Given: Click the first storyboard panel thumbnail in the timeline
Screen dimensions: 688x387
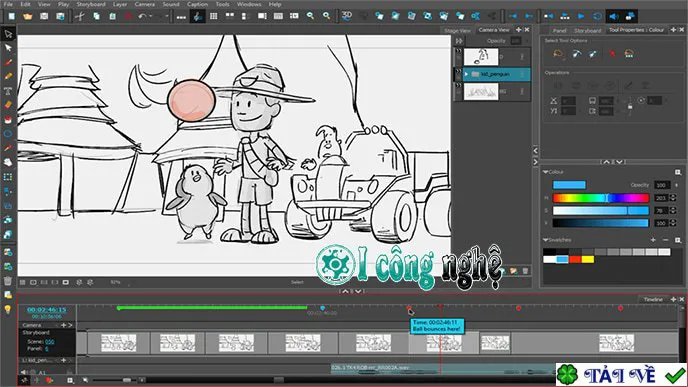Looking at the screenshot, I should [x=118, y=343].
